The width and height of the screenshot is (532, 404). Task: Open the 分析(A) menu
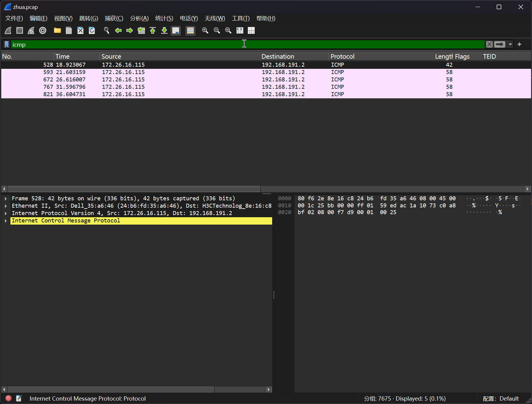139,18
